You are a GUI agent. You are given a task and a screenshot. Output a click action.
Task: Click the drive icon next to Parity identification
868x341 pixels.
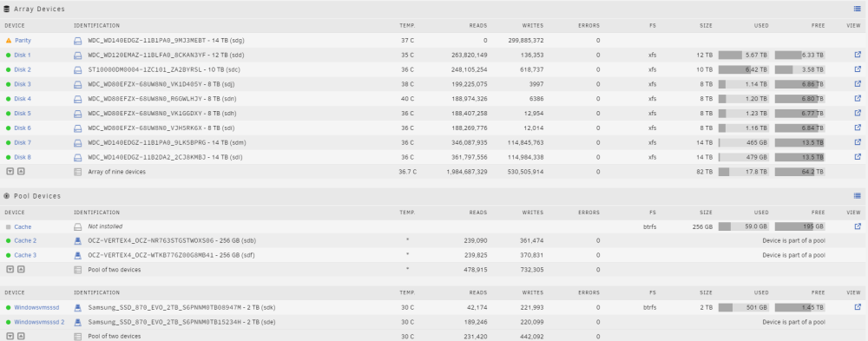(78, 41)
